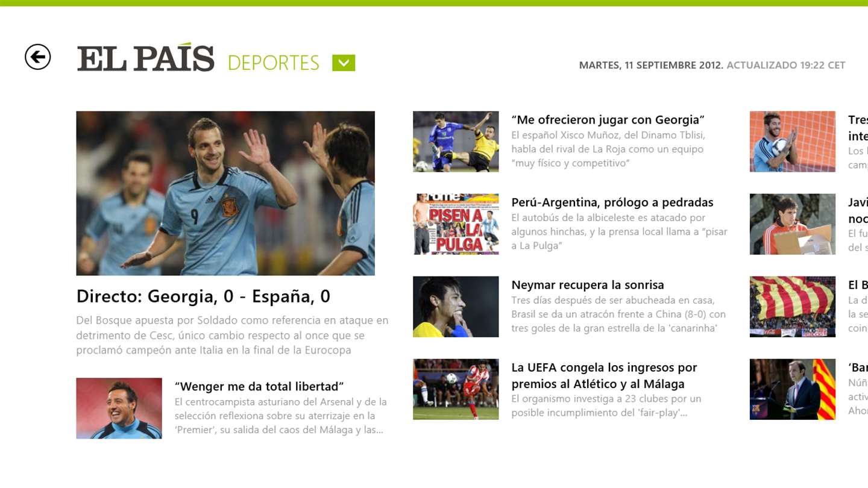
Task: Open Neymar recupera la sonrisa headline
Action: coord(588,285)
